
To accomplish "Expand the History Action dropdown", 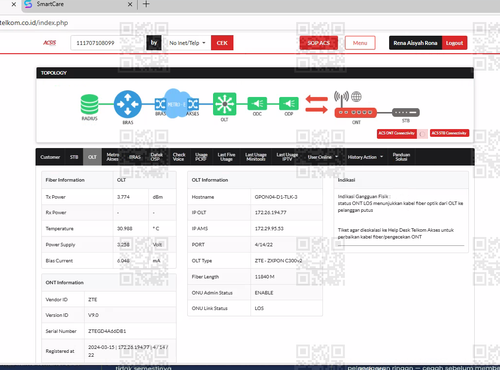I will pos(365,157).
